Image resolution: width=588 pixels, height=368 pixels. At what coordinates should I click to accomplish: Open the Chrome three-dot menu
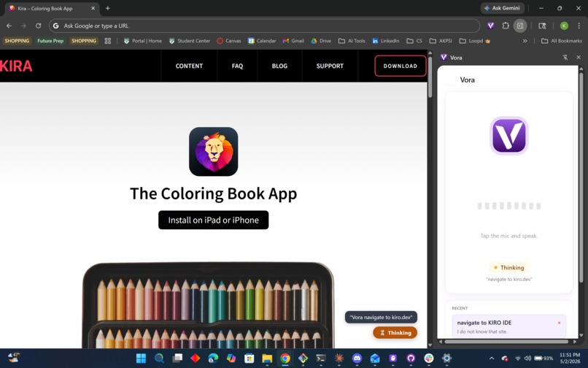(579, 26)
